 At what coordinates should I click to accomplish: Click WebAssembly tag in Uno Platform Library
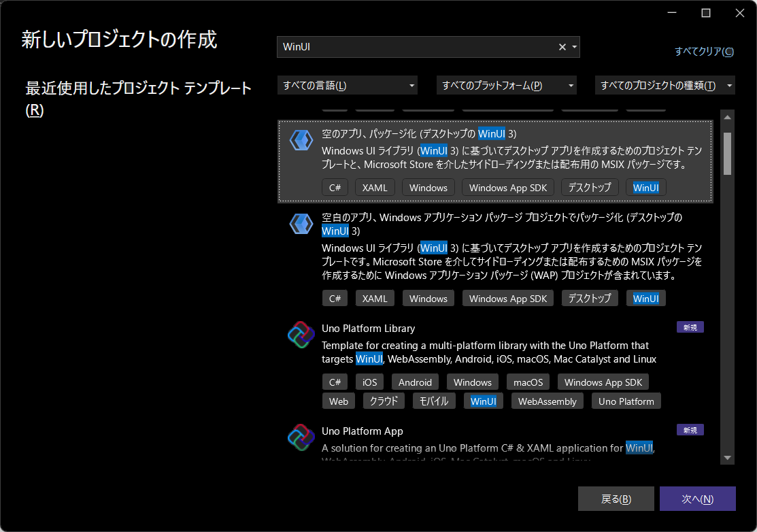coord(548,401)
